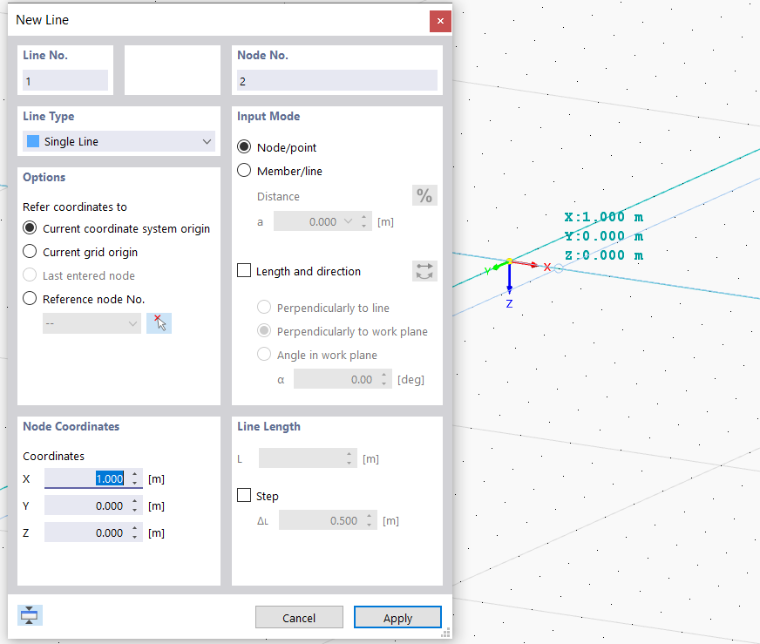Increase X coordinate with stepper arrow
The height and width of the screenshot is (644, 760).
(135, 474)
